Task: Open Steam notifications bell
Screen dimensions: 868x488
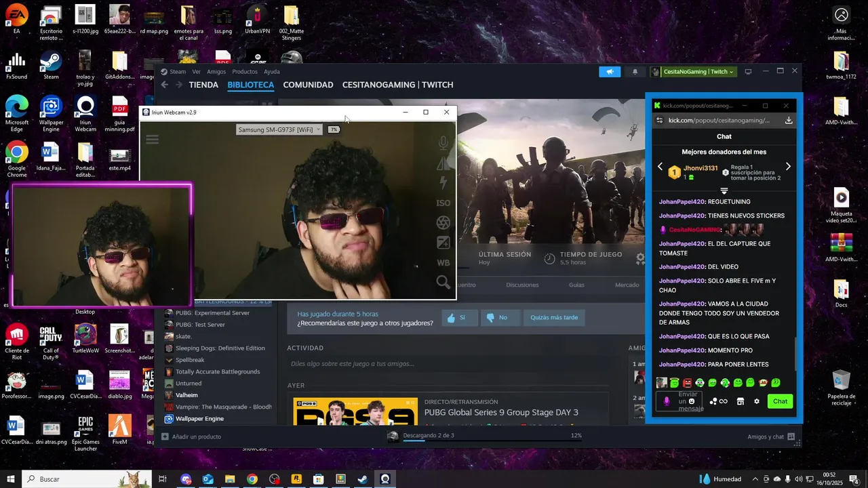Action: [635, 72]
